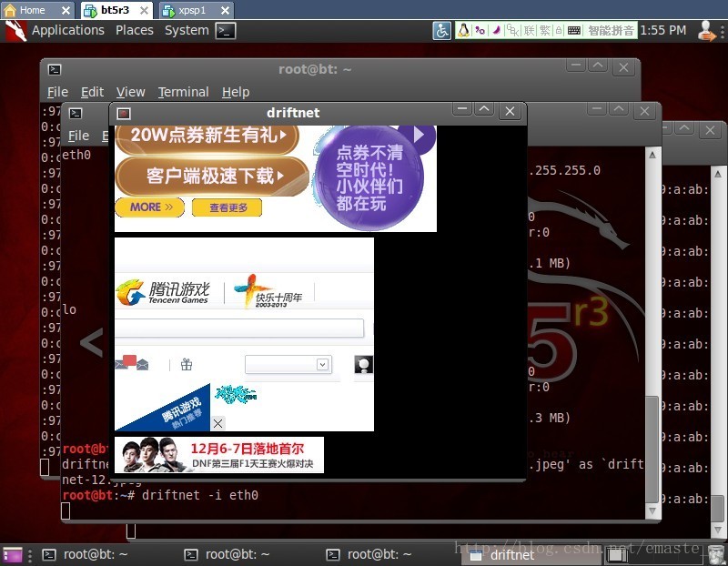Click middle terminal scrollbar up arrow
This screenshot has height=566, width=728.
pos(652,155)
